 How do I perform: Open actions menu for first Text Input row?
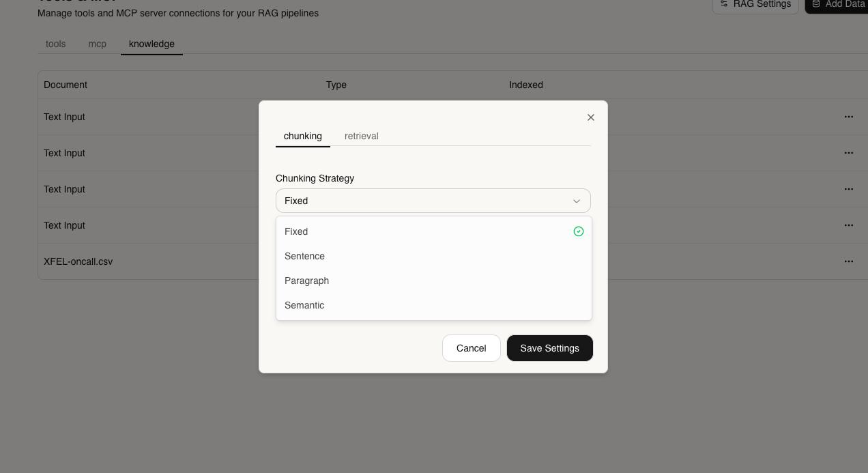click(x=848, y=117)
